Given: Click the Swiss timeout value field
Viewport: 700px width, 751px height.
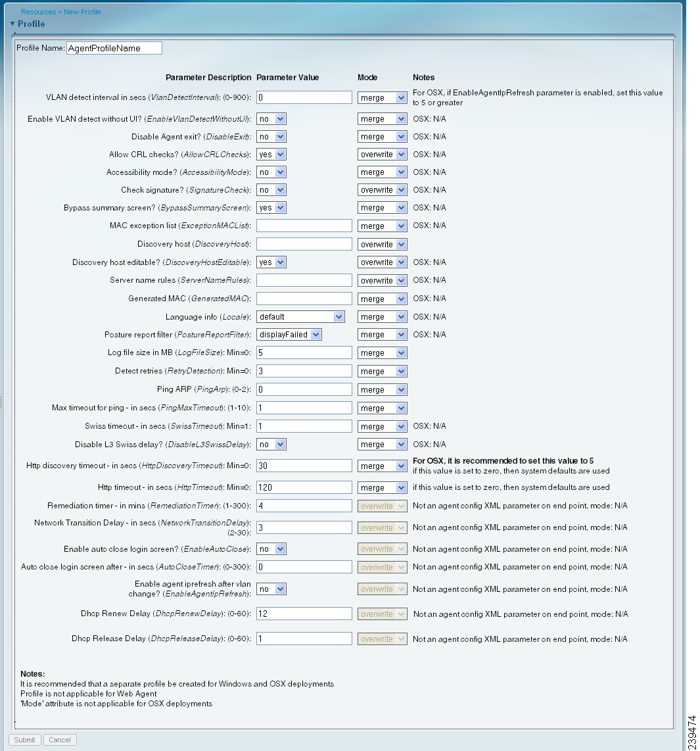Looking at the screenshot, I should click(x=304, y=425).
